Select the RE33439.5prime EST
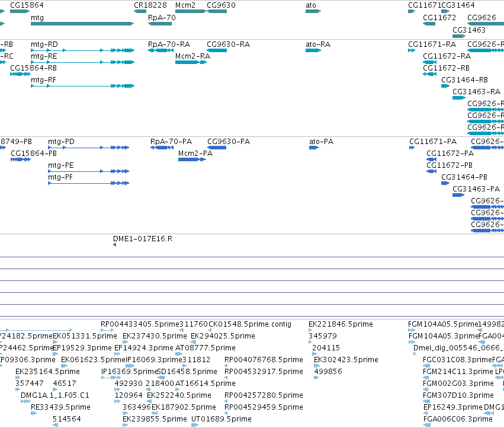504x428 pixels. click(34, 413)
